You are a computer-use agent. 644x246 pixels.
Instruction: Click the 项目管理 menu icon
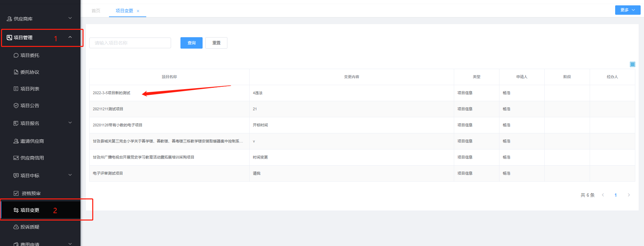(x=9, y=38)
